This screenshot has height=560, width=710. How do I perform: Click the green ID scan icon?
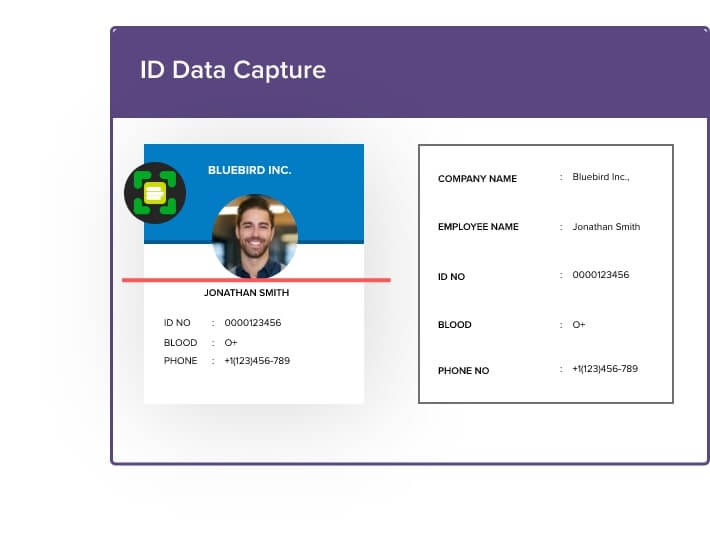coord(155,193)
